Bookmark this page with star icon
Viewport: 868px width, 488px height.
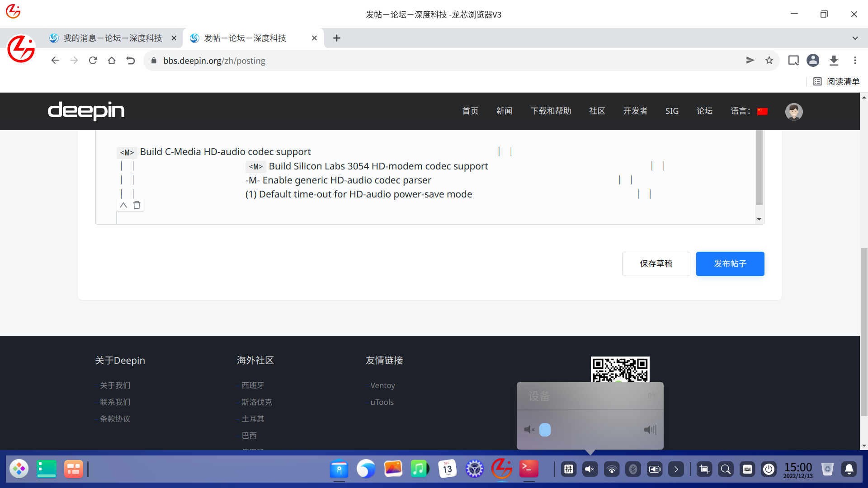[769, 61]
